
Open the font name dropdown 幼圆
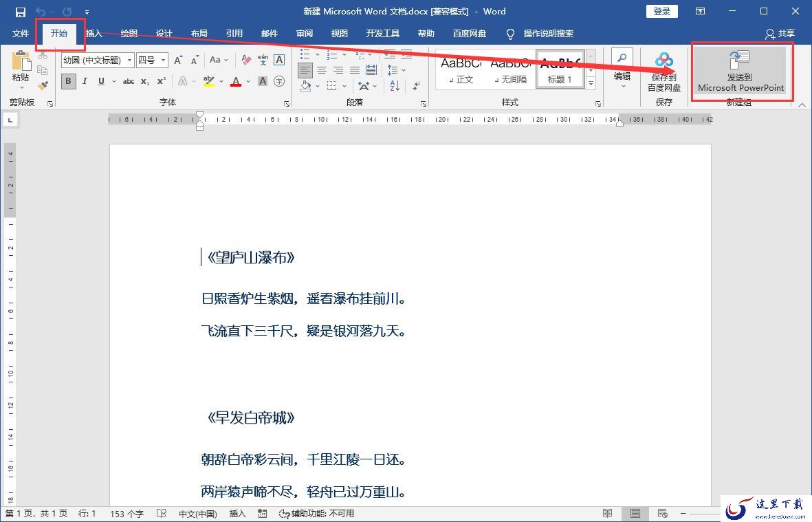98,60
